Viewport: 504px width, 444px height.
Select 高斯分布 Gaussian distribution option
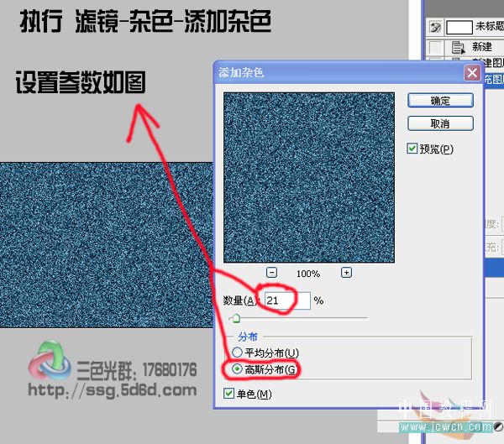click(x=237, y=369)
